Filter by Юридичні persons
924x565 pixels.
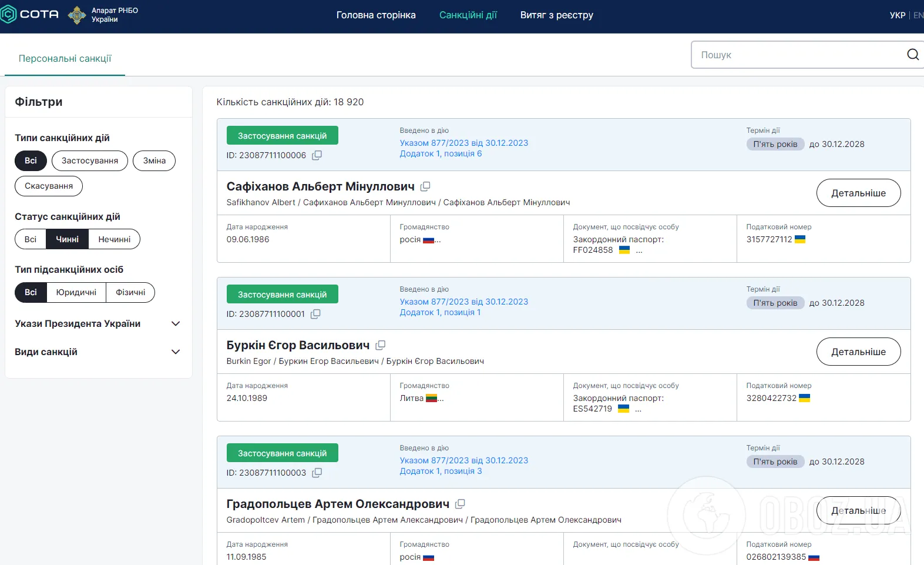(76, 292)
